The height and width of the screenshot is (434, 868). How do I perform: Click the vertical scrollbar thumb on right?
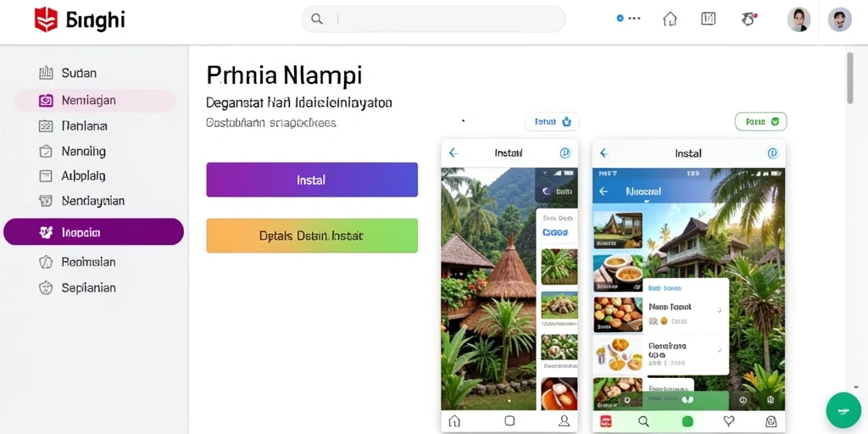pos(850,78)
